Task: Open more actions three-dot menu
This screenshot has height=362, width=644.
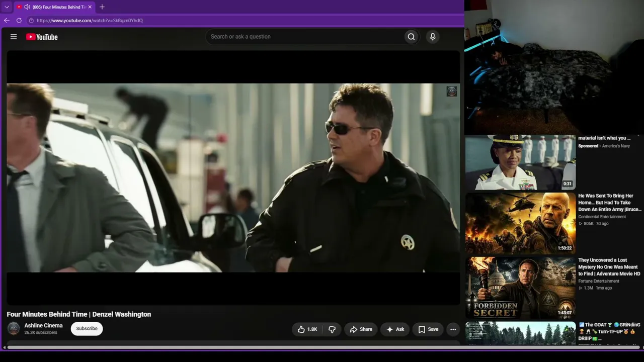Action: click(x=453, y=329)
